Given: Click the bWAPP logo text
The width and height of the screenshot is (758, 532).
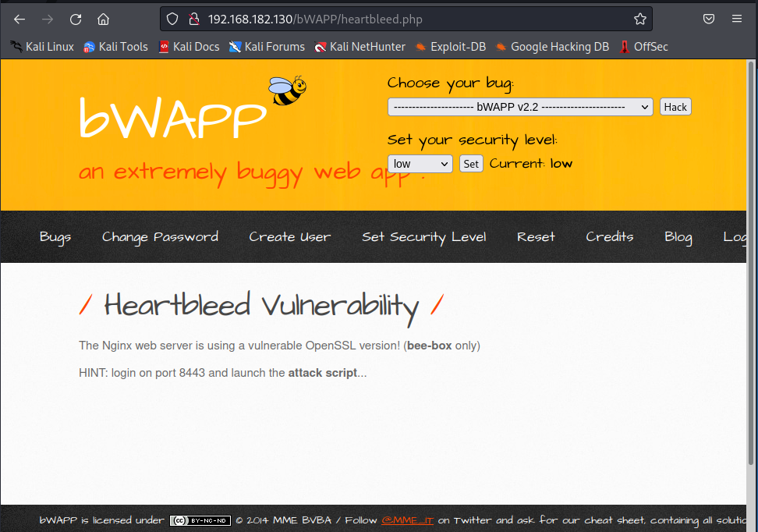Looking at the screenshot, I should [x=172, y=118].
